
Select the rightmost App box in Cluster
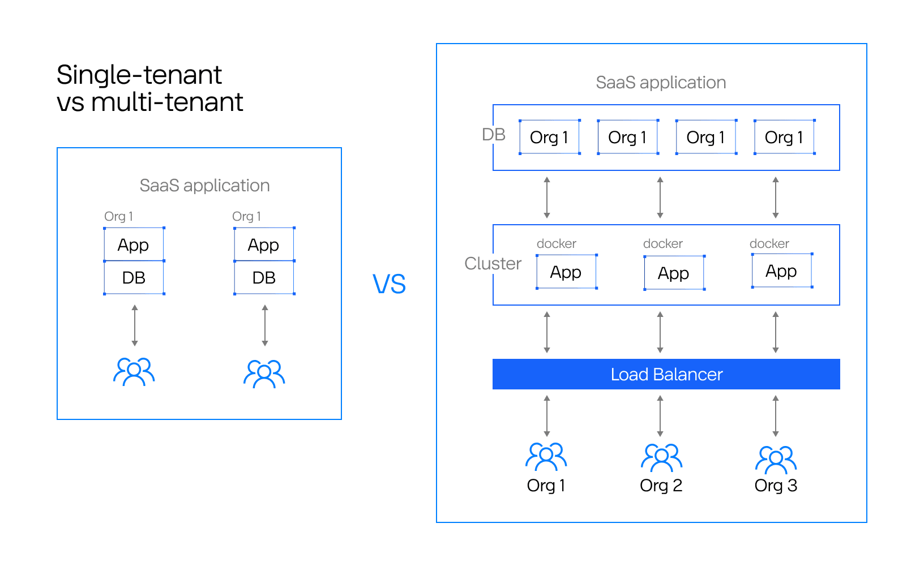point(782,271)
